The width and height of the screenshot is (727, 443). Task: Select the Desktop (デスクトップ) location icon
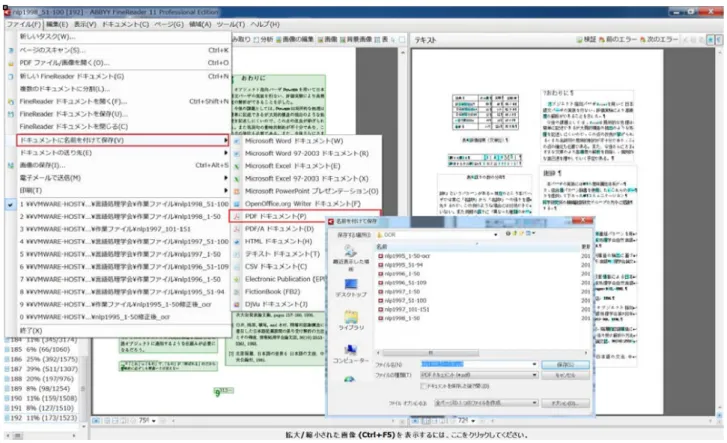tap(351, 284)
